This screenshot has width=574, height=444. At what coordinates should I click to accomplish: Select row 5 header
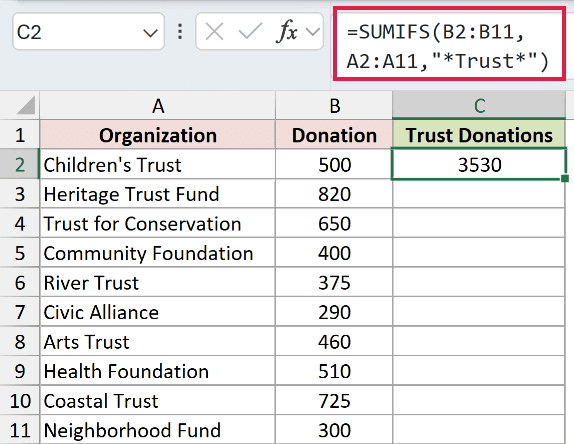click(20, 253)
